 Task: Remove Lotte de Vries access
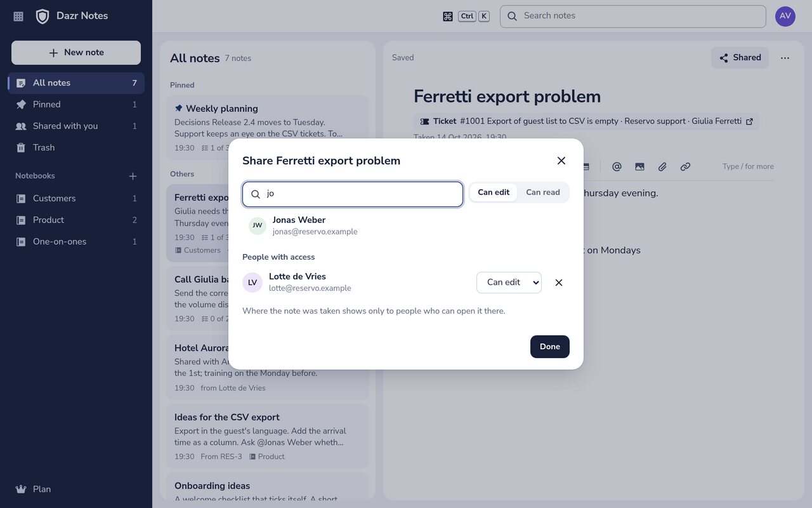(x=559, y=283)
